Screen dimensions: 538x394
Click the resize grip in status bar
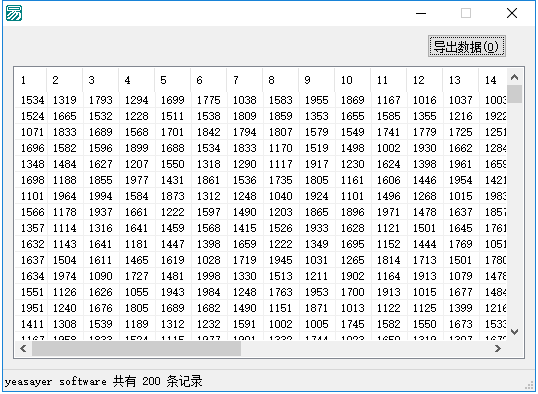click(x=530, y=386)
